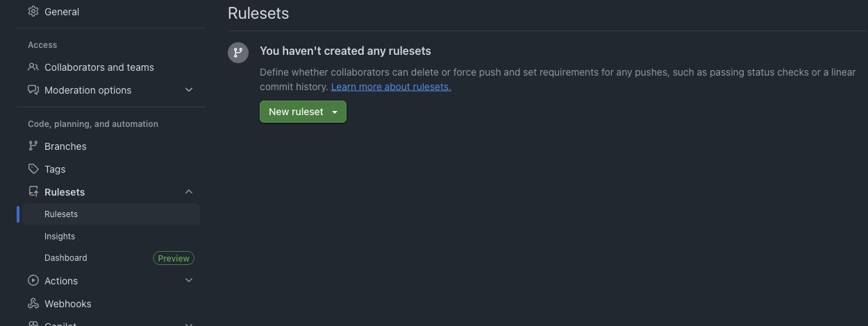The image size is (868, 326).
Task: Expand the Actions section chevron
Action: coord(189,281)
